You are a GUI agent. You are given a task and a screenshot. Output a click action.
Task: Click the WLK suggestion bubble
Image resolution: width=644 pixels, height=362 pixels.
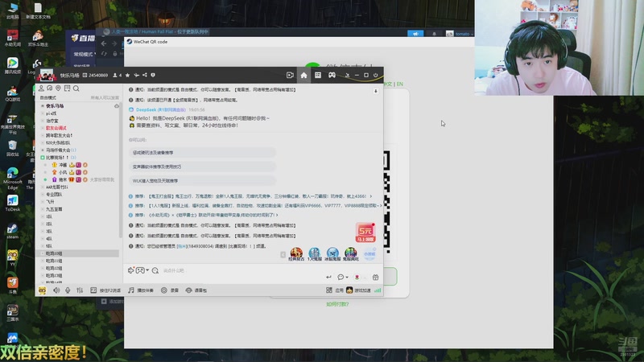pyautogui.click(x=202, y=180)
